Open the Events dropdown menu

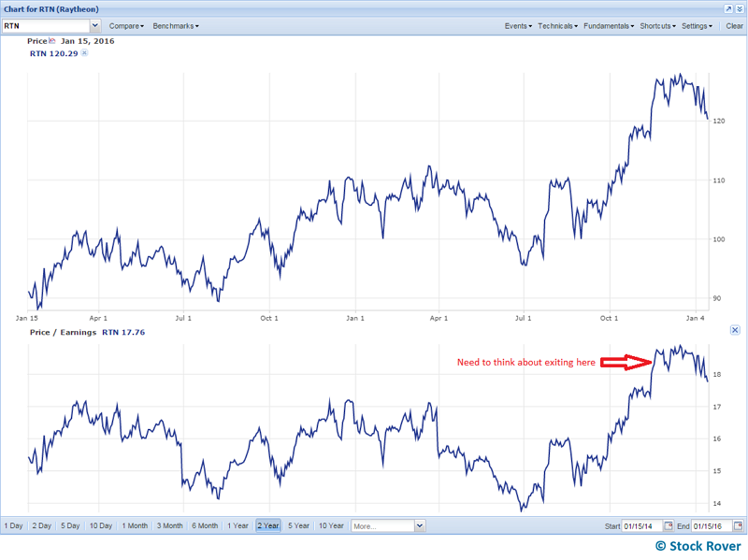(518, 26)
